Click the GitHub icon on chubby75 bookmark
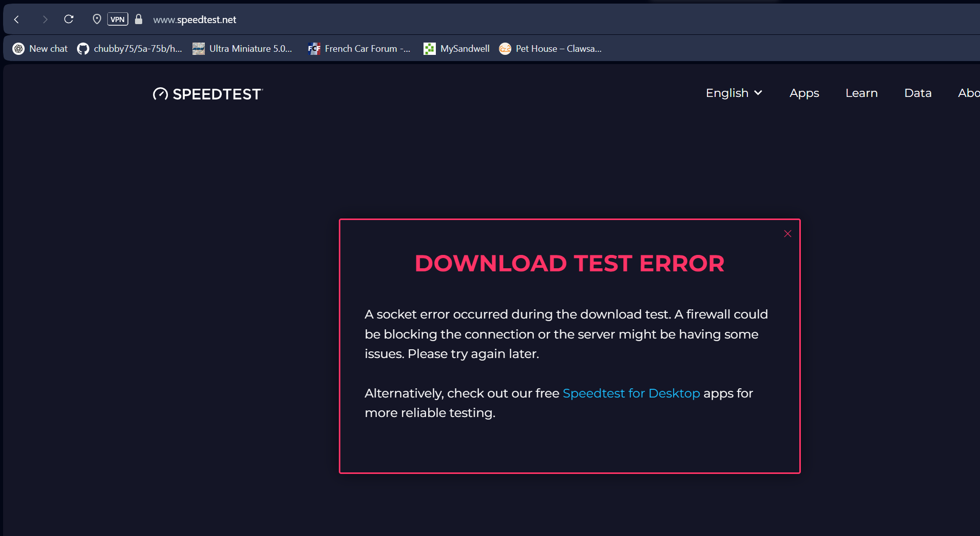 83,49
